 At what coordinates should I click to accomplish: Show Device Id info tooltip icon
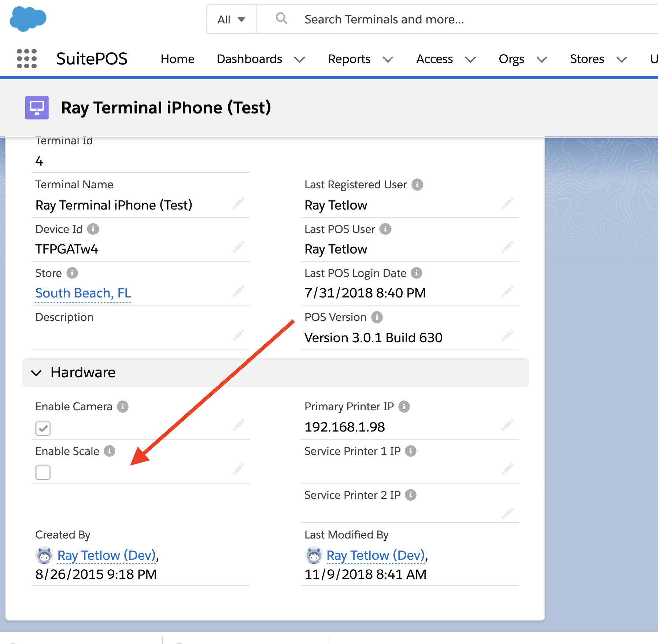tap(93, 229)
